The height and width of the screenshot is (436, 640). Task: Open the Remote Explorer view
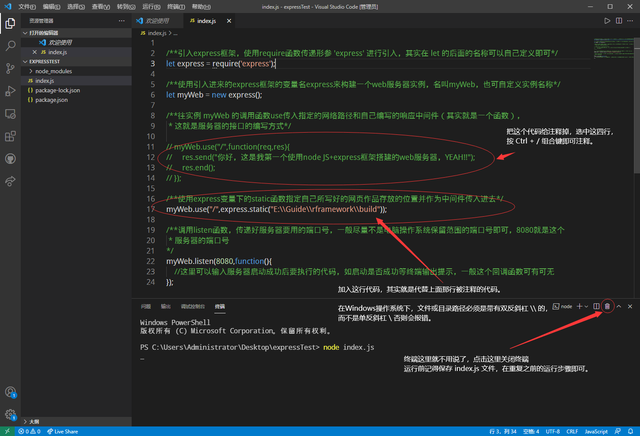[x=10, y=113]
